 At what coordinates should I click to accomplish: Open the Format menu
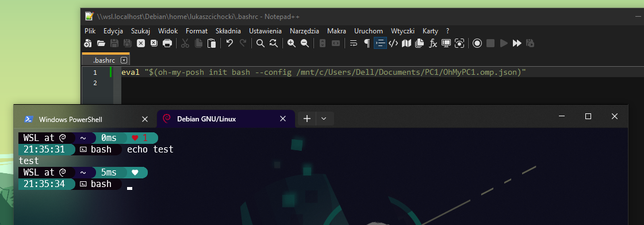coord(197,31)
